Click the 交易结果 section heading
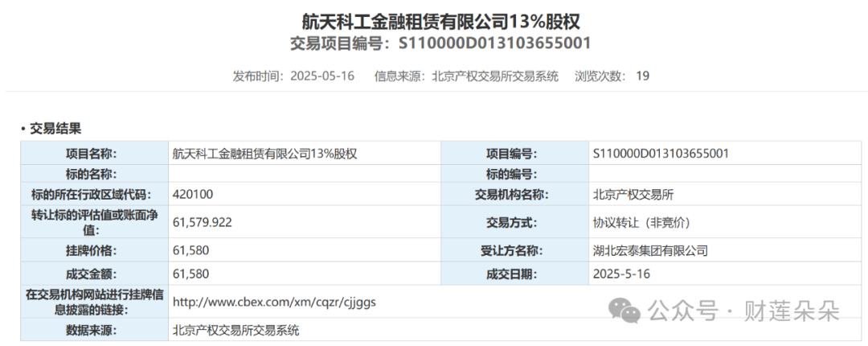868x346 pixels. pos(55,130)
